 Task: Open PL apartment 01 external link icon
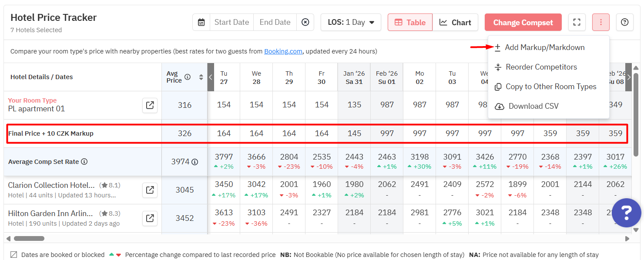pyautogui.click(x=150, y=105)
